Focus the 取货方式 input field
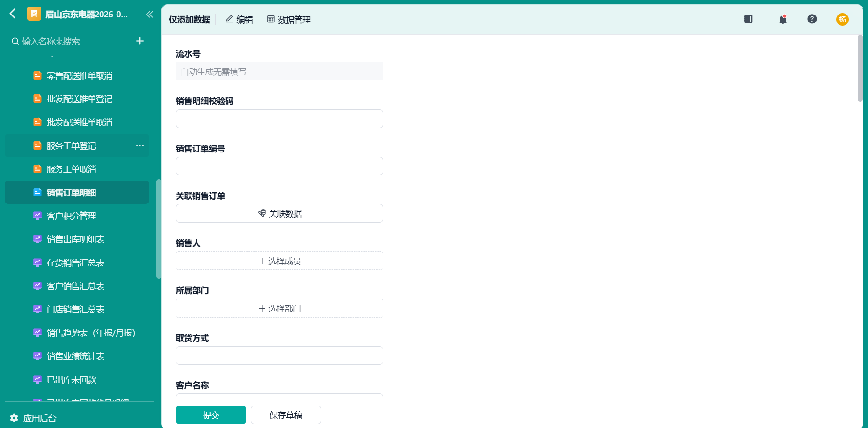Image resolution: width=868 pixels, height=428 pixels. click(x=279, y=355)
